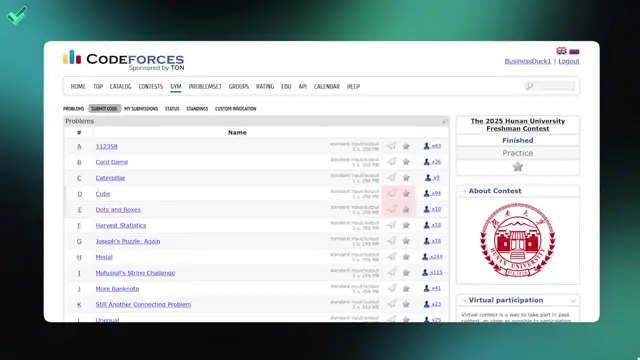Open problem letter G link

coord(79,241)
